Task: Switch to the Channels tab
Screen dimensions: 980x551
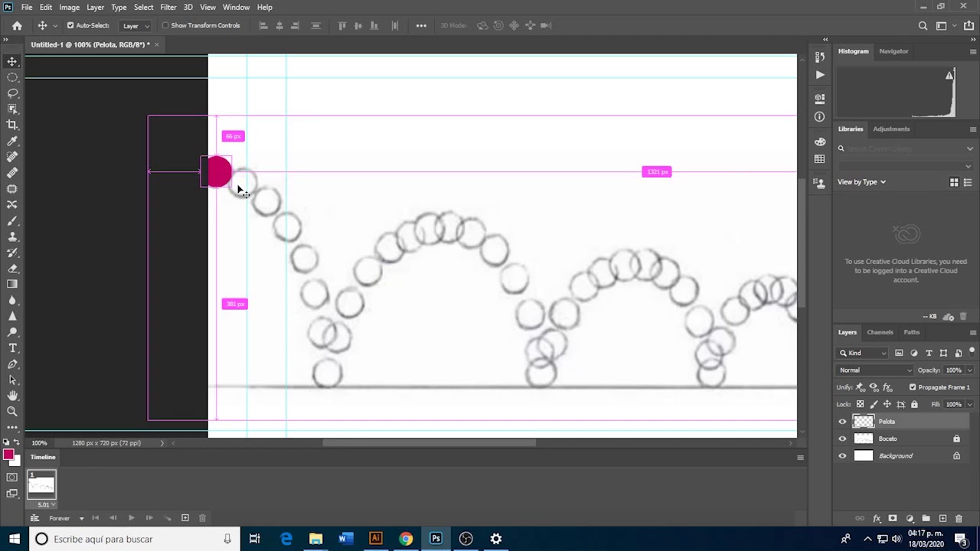Action: [880, 332]
